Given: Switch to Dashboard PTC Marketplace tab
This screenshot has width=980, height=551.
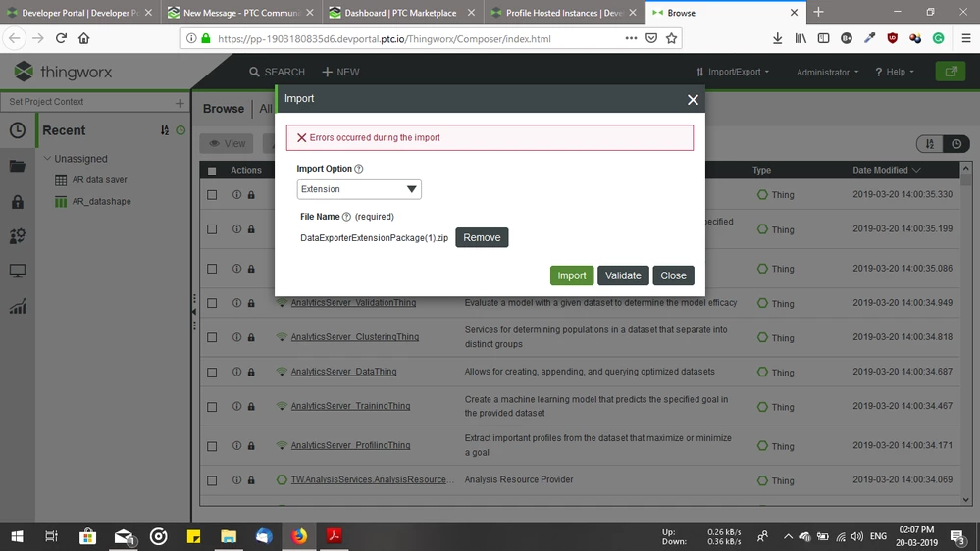Looking at the screenshot, I should (403, 13).
